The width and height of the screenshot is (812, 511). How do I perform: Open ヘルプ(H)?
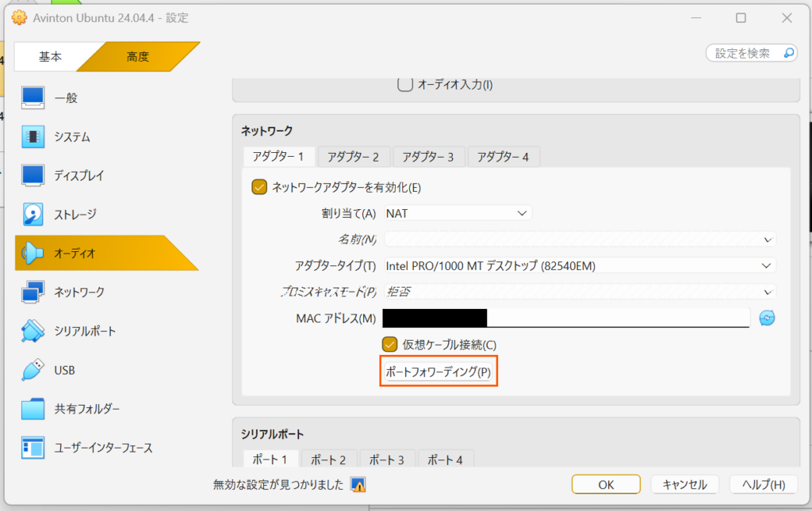tap(764, 485)
